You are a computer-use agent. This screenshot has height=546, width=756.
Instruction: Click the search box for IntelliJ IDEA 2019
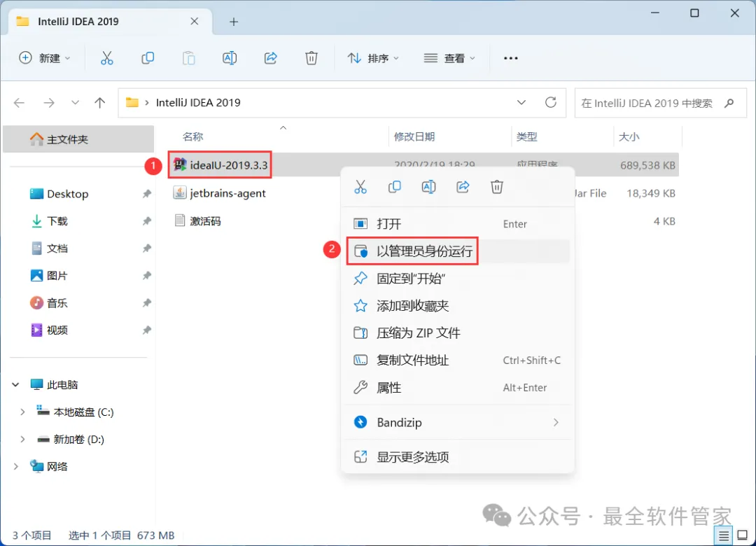660,103
